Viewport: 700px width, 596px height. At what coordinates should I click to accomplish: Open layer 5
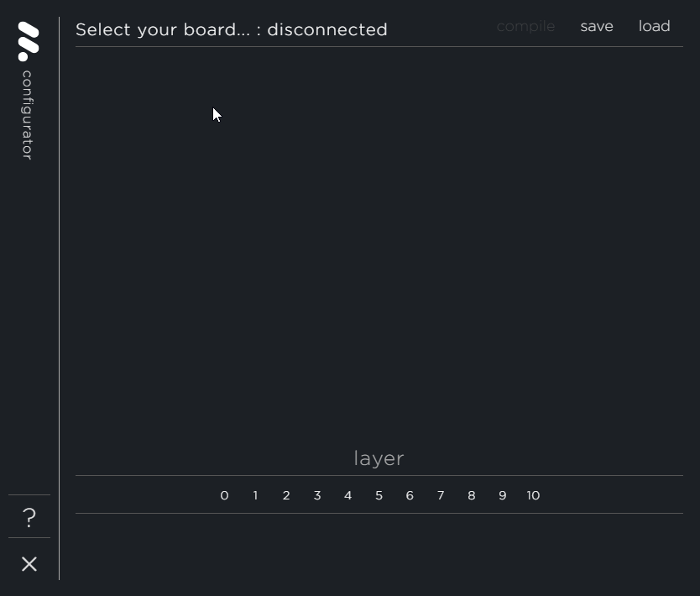pos(379,495)
